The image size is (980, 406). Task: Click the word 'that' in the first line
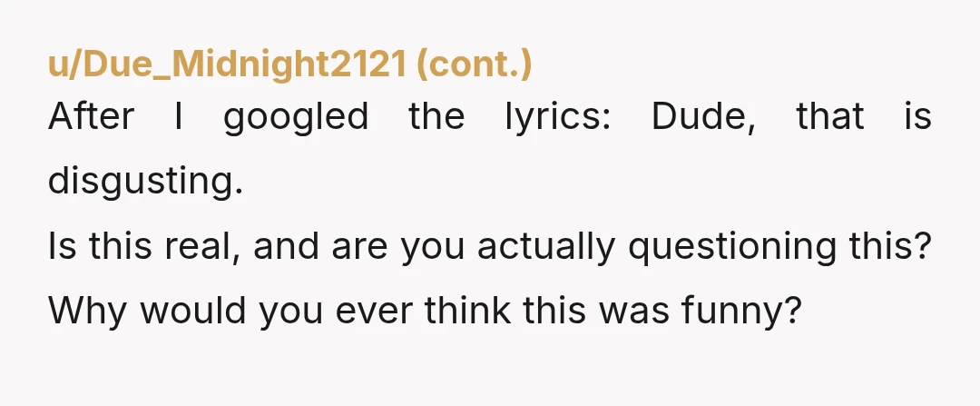click(x=830, y=117)
